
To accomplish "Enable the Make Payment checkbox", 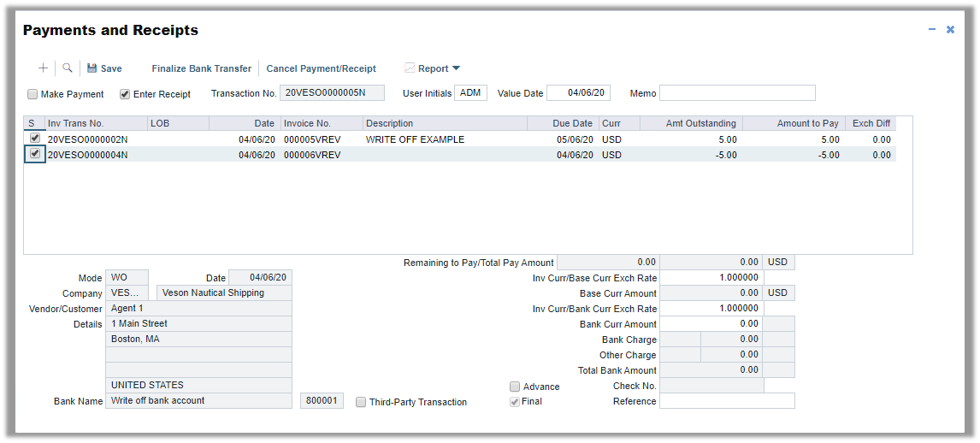I will (x=32, y=94).
